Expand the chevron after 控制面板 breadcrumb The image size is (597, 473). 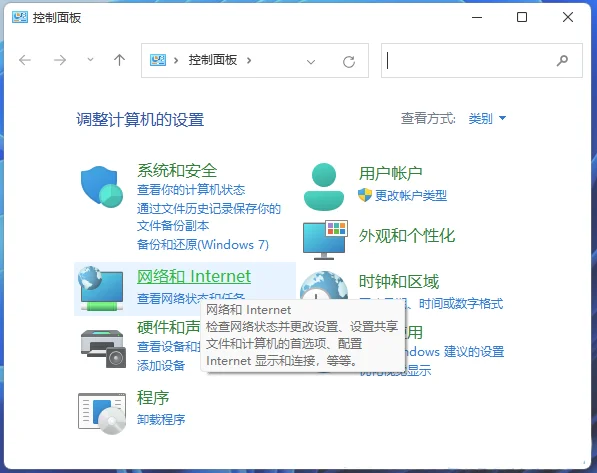pyautogui.click(x=249, y=60)
